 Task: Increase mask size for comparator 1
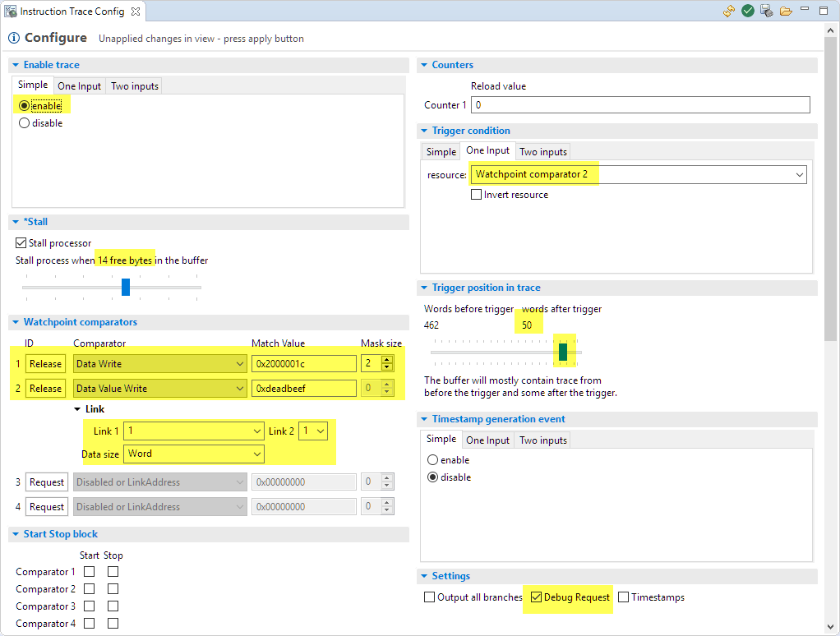tap(387, 359)
